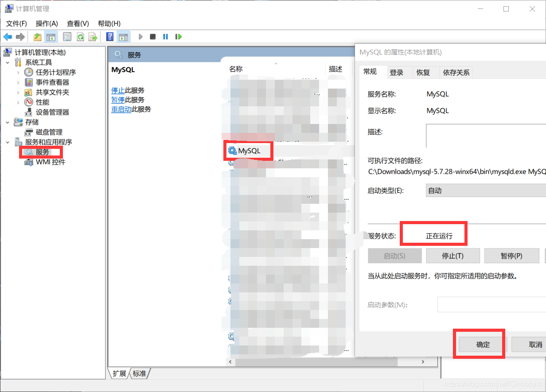Toggle the show/hide console tree icon

51,37
